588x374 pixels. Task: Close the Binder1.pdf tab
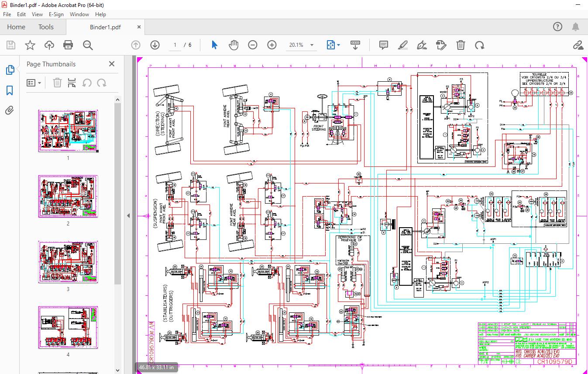pos(139,27)
